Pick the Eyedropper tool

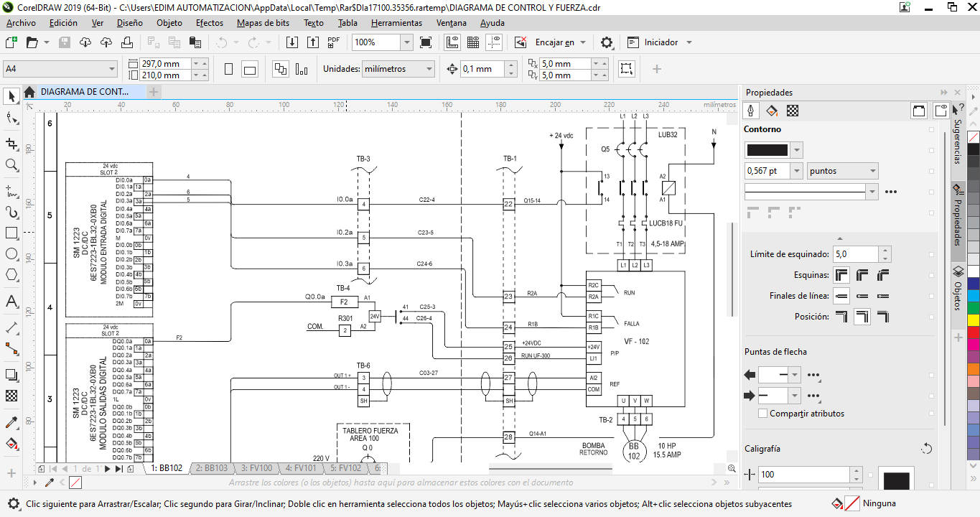click(11, 422)
